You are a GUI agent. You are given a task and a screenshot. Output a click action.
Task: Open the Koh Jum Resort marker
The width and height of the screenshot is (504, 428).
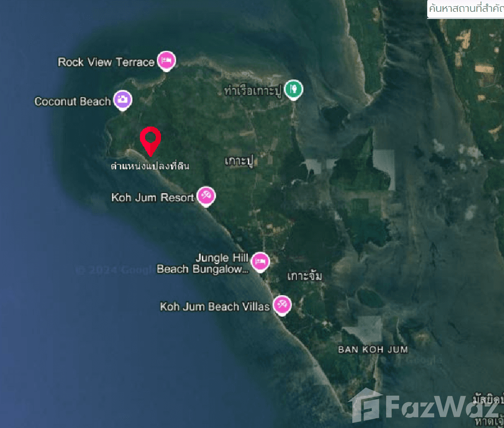pyautogui.click(x=206, y=196)
